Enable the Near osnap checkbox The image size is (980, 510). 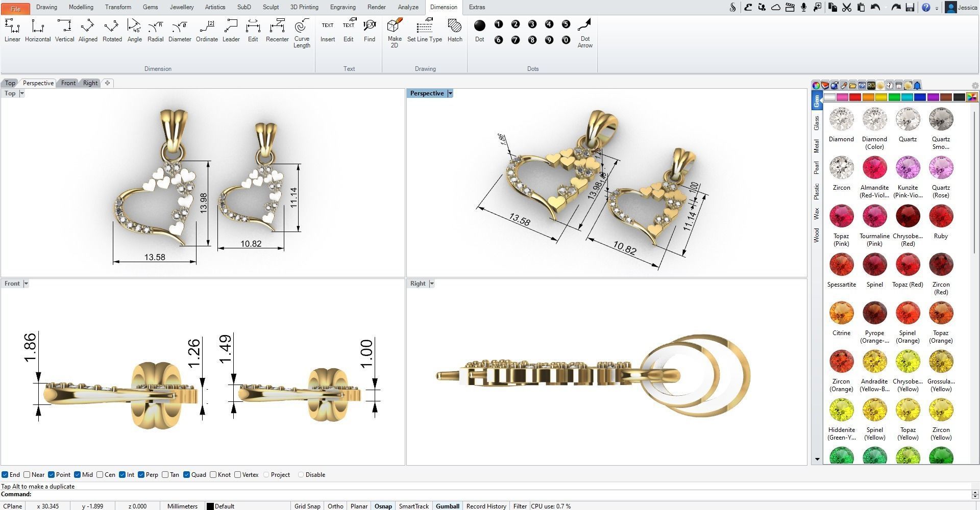coord(27,475)
